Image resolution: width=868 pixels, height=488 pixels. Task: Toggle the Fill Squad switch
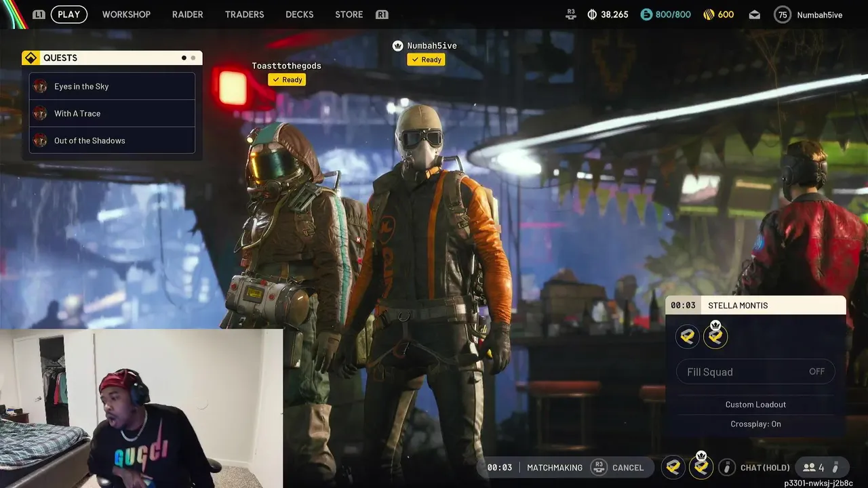tap(755, 371)
